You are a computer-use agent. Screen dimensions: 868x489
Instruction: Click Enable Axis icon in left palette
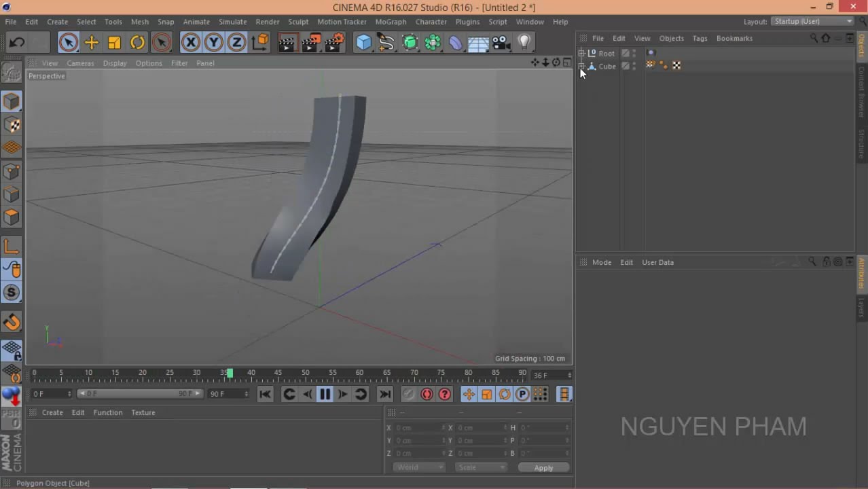tap(12, 247)
